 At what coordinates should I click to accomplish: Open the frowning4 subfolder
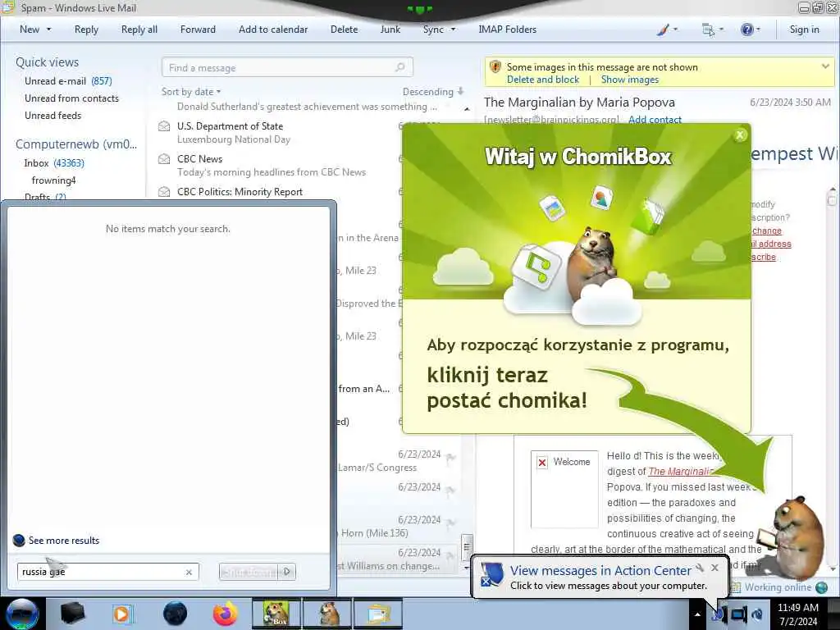click(53, 180)
